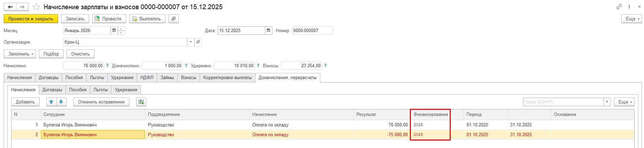
Task: Move row down with the blue arrow
Action: click(61, 102)
